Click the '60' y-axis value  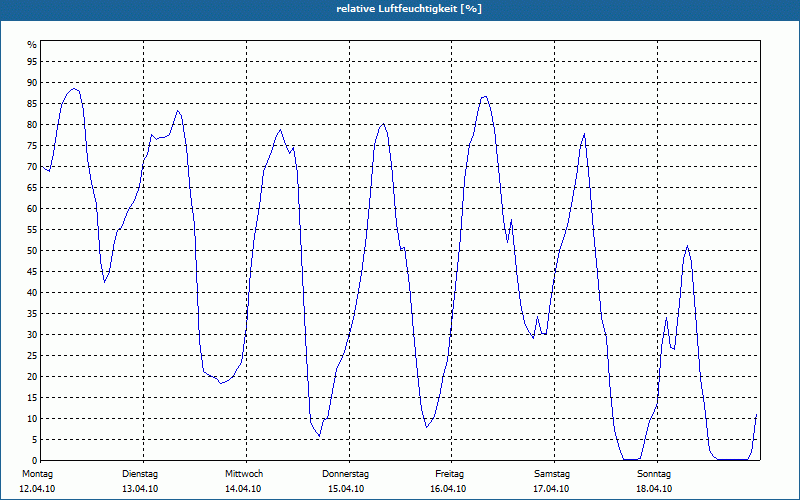click(x=32, y=209)
